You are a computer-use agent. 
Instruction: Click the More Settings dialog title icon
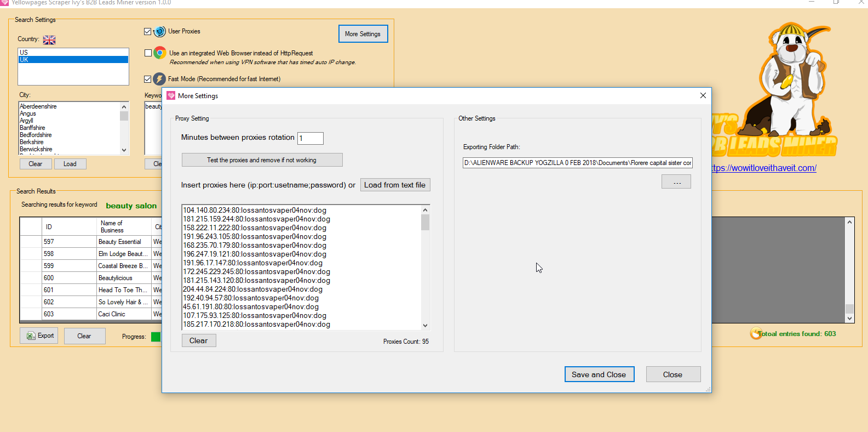(x=171, y=96)
